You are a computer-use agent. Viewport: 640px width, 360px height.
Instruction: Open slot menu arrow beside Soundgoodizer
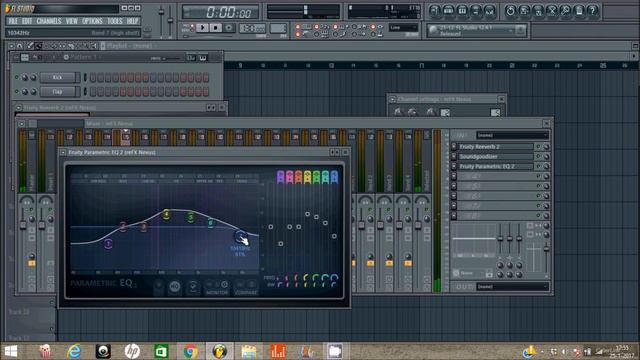[x=454, y=156]
